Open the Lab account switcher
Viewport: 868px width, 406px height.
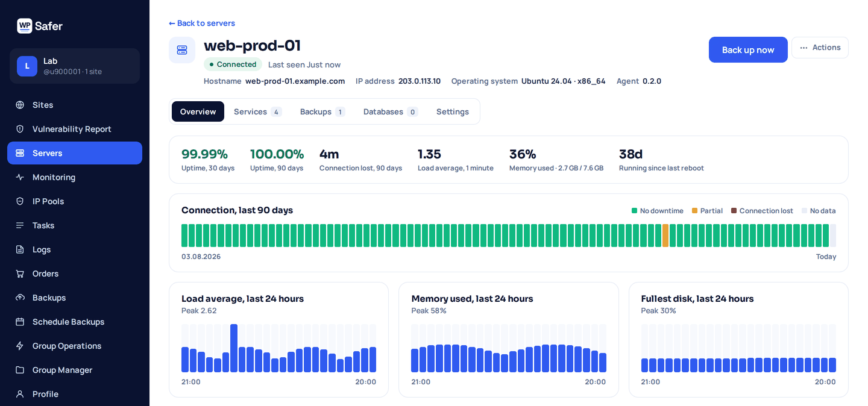point(75,66)
